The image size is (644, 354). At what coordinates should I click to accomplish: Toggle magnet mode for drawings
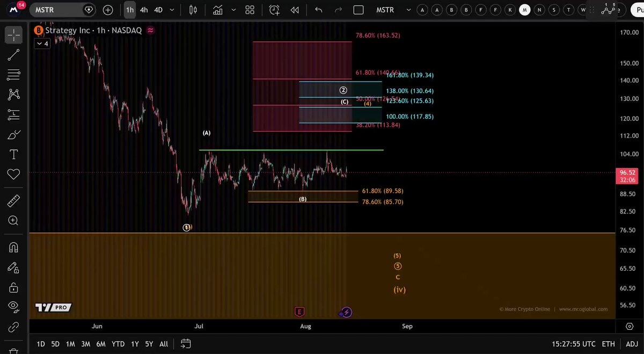coord(13,247)
